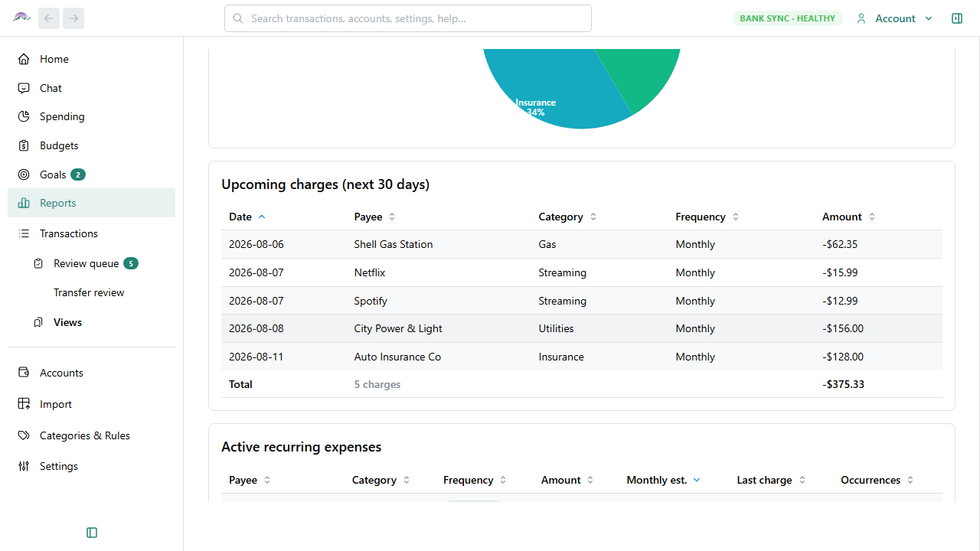This screenshot has width=980, height=551.
Task: Sort upcoming charges by Frequency
Action: (707, 217)
